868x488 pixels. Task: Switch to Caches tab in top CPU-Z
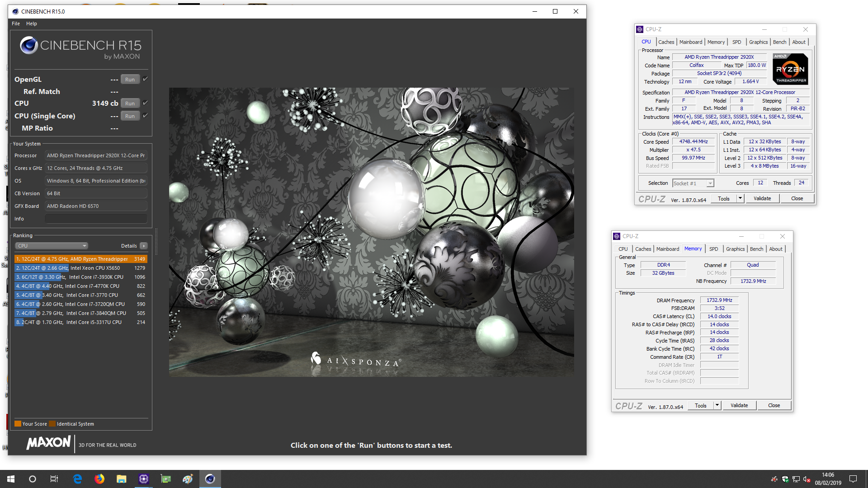coord(666,42)
